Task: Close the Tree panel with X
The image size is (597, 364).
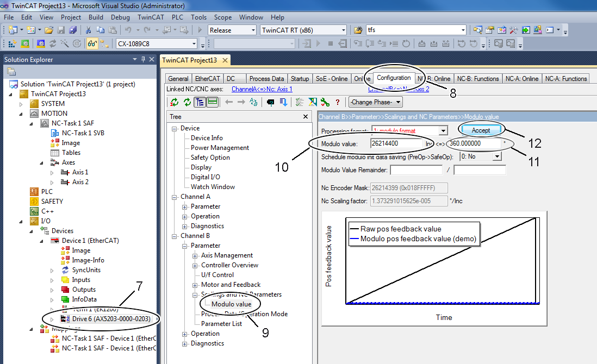Action: click(x=306, y=116)
